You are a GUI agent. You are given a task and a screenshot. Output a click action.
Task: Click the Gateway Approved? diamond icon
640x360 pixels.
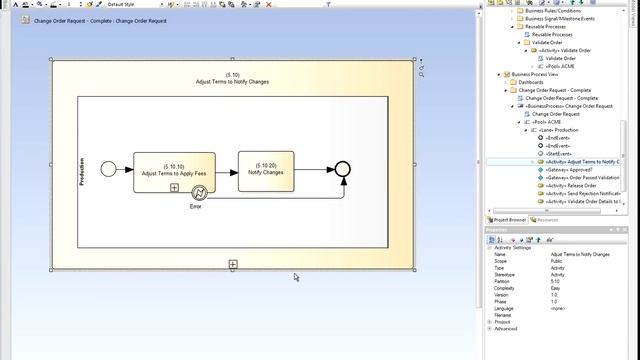tap(540, 170)
